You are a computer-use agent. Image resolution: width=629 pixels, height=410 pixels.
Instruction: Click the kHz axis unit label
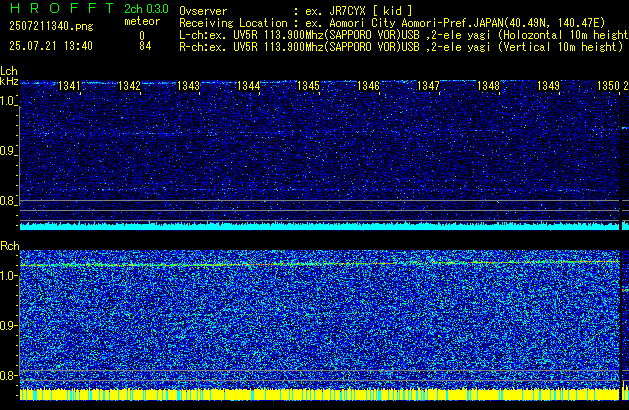click(x=9, y=81)
